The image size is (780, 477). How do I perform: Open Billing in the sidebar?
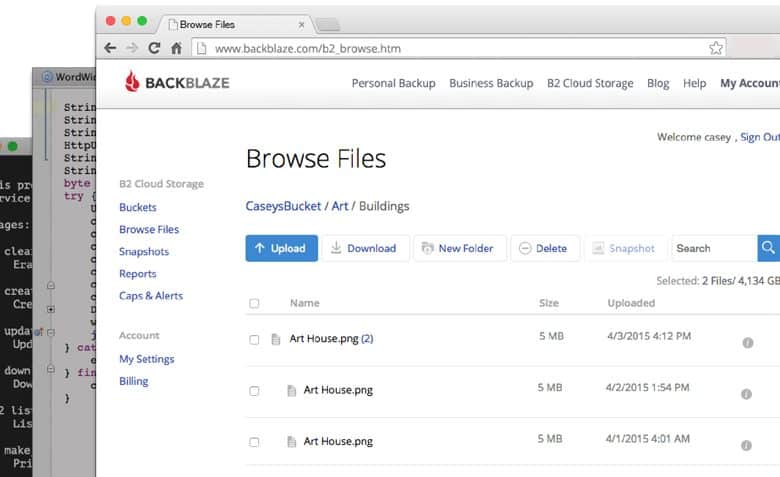coord(133,381)
